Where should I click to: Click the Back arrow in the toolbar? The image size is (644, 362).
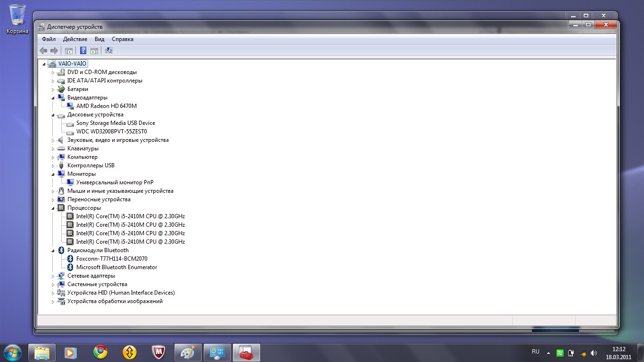point(43,51)
